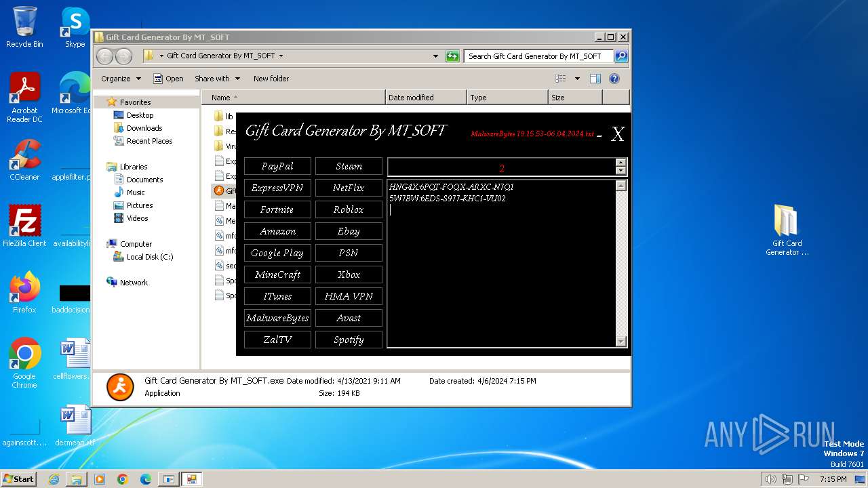This screenshot has height=488, width=868.
Task: Minimize generator using the dash button
Action: [599, 136]
